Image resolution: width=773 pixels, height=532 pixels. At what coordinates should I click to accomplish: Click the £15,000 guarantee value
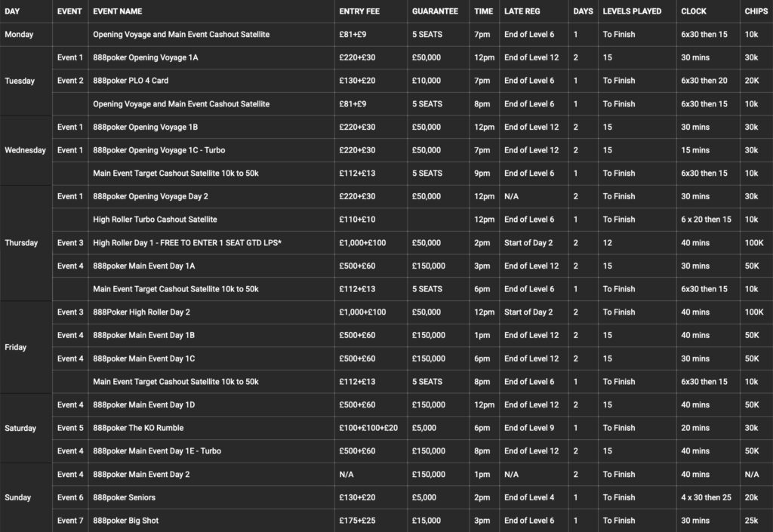click(427, 521)
